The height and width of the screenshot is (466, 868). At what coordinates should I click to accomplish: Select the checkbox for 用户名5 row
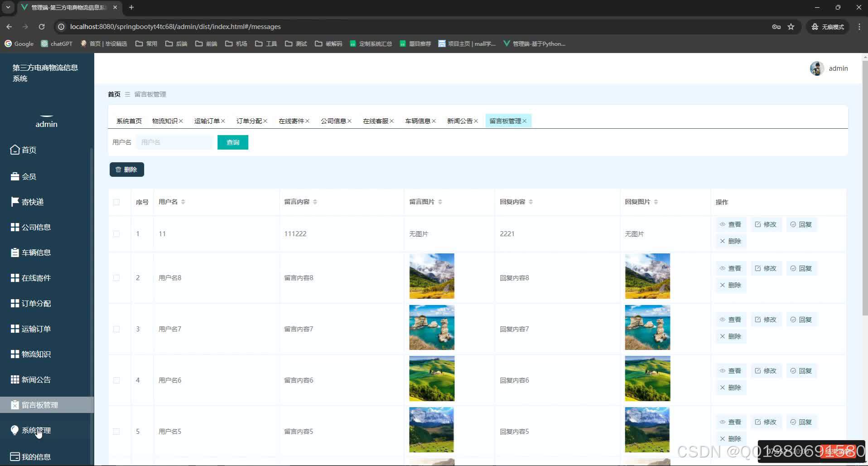116,432
